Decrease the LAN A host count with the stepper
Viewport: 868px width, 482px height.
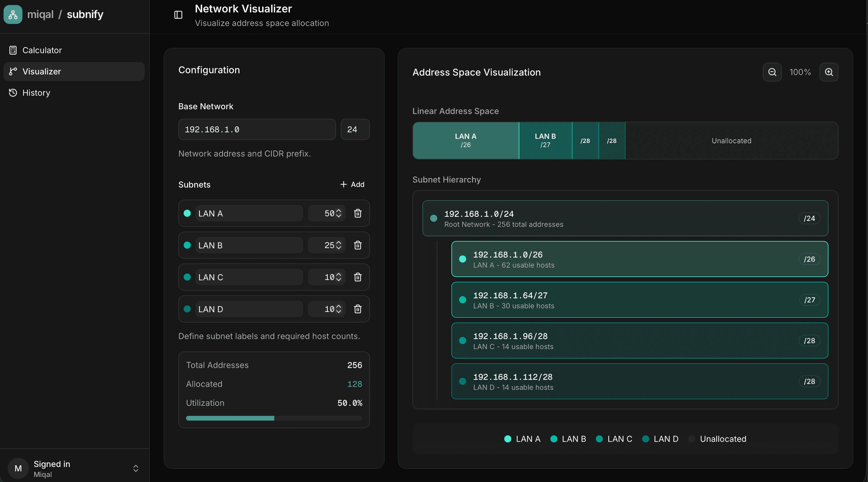point(338,216)
